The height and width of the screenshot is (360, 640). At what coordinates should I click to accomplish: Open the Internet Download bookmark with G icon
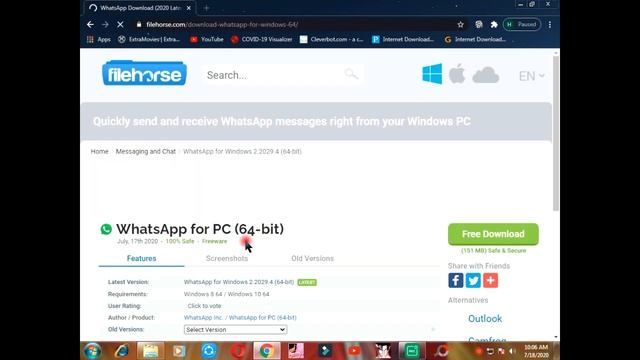tap(475, 39)
